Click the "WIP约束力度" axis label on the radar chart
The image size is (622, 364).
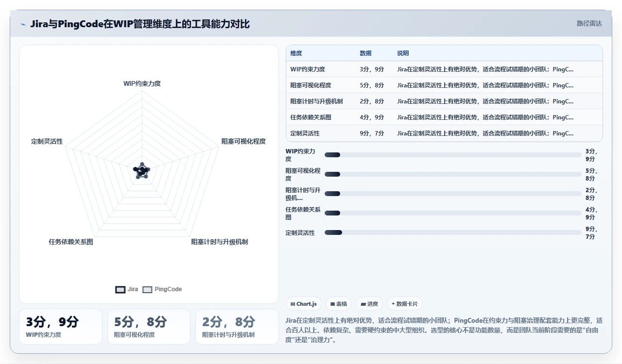point(142,83)
